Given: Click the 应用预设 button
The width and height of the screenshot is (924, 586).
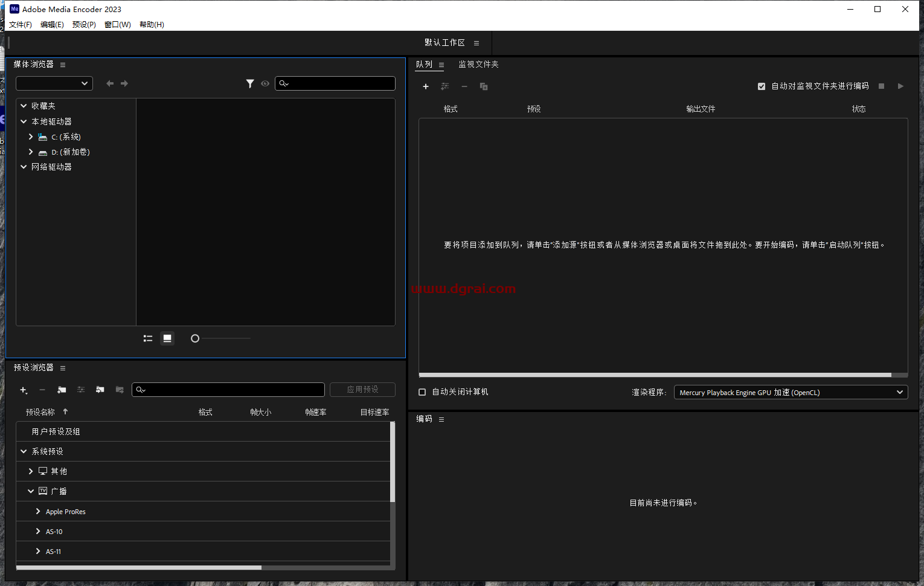Looking at the screenshot, I should pyautogui.click(x=362, y=390).
